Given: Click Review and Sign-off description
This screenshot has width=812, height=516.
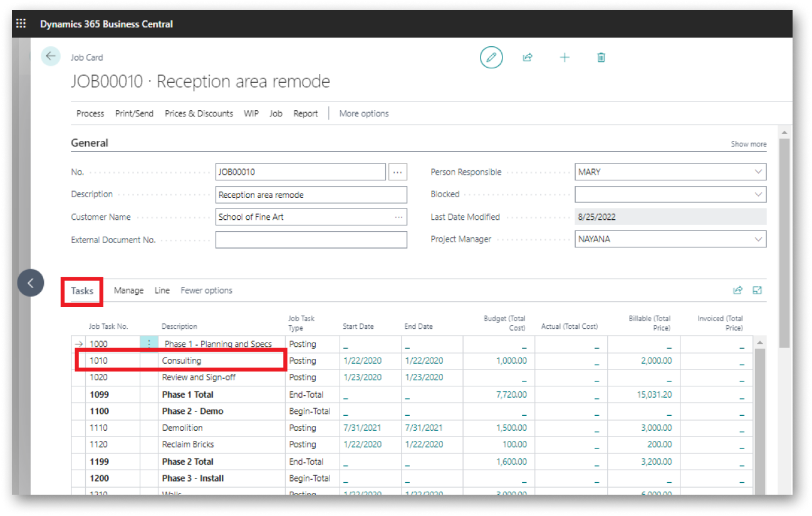Looking at the screenshot, I should click(x=222, y=378).
